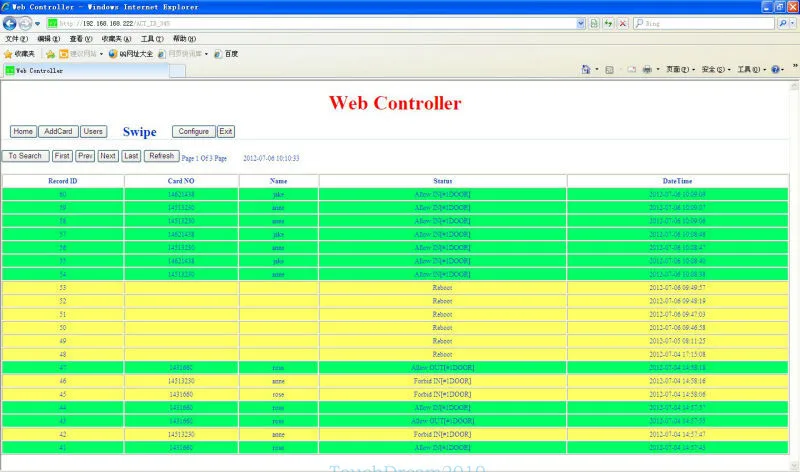Click the Add to Favorites Bar star icon
The height and width of the screenshot is (472, 800).
coord(50,54)
